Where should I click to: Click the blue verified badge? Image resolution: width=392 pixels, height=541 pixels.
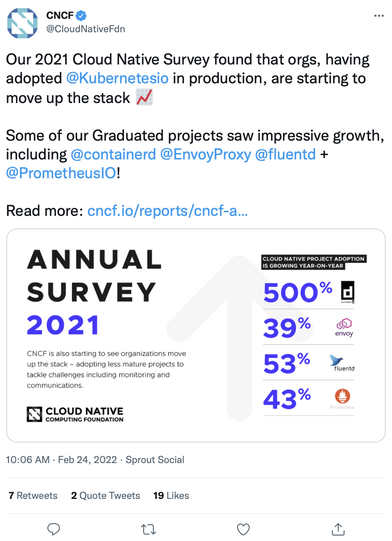tap(81, 16)
